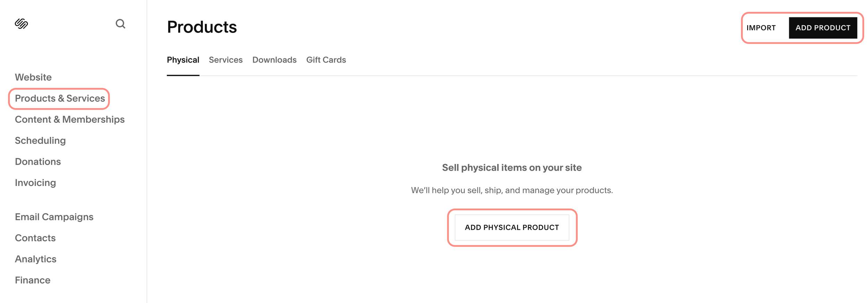The image size is (868, 303).
Task: Open the Website menu item
Action: (33, 77)
